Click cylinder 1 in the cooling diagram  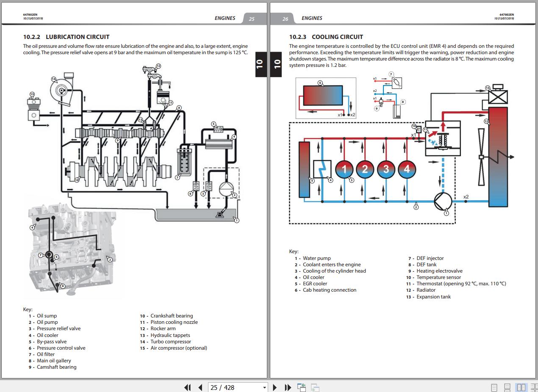(344, 169)
